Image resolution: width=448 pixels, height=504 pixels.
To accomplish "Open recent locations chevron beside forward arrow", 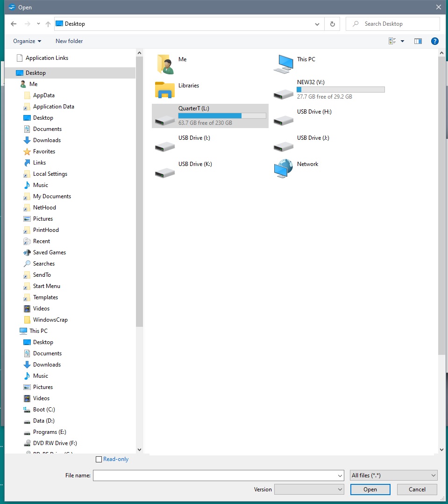I will (38, 24).
